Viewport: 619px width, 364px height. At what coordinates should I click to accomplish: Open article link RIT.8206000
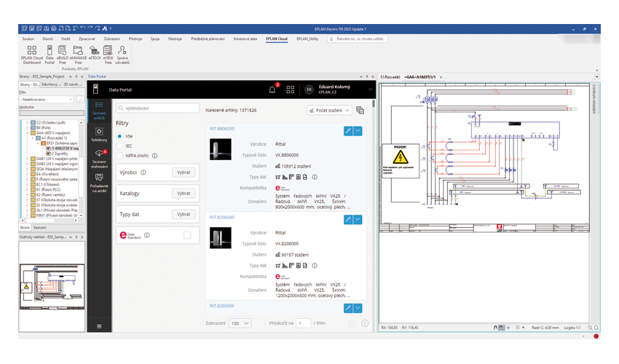(x=222, y=217)
